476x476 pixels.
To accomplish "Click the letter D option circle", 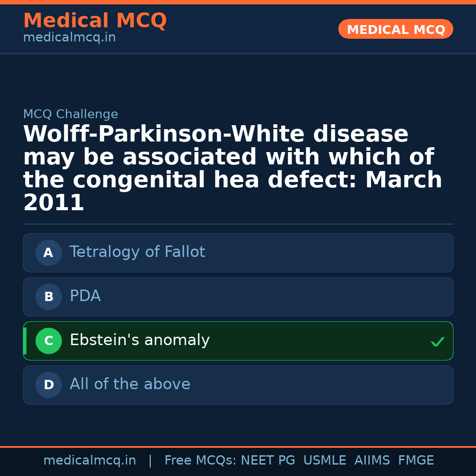I will click(x=48, y=385).
